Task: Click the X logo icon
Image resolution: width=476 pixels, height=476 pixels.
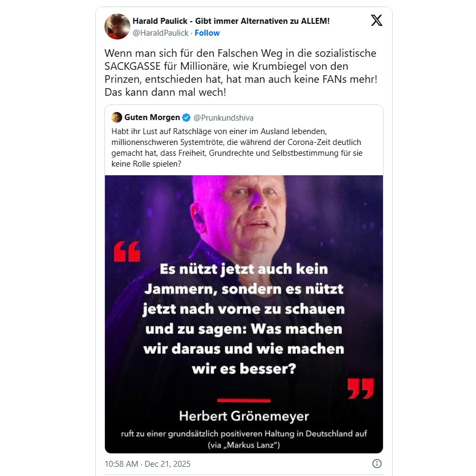Action: coord(376,21)
